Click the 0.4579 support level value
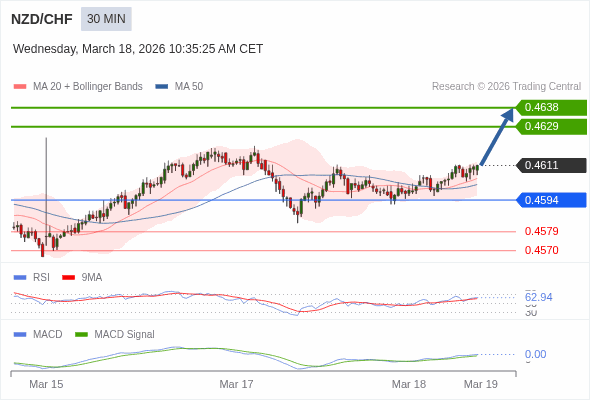This screenshot has width=590, height=400. tap(541, 231)
